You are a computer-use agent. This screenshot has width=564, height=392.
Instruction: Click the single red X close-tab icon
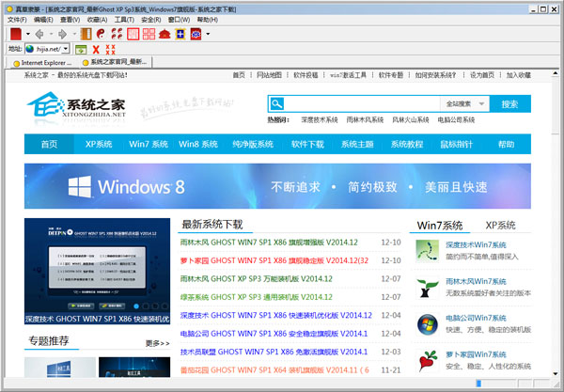(96, 49)
